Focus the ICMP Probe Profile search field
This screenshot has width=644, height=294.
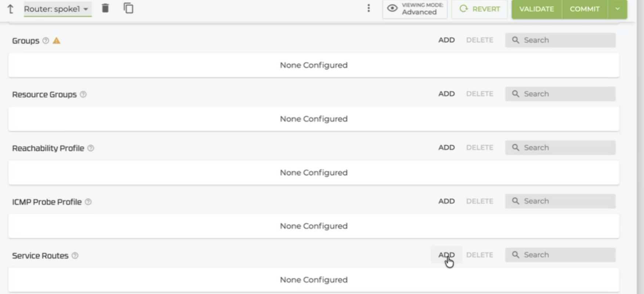click(x=560, y=201)
